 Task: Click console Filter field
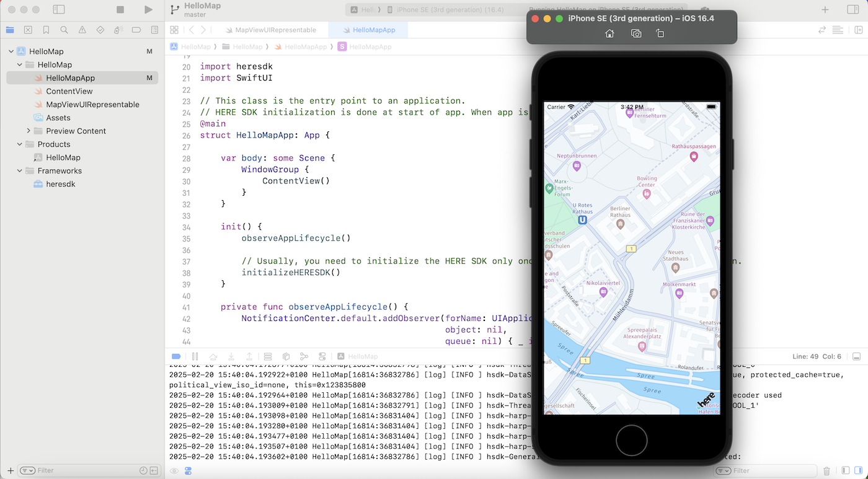click(x=766, y=471)
